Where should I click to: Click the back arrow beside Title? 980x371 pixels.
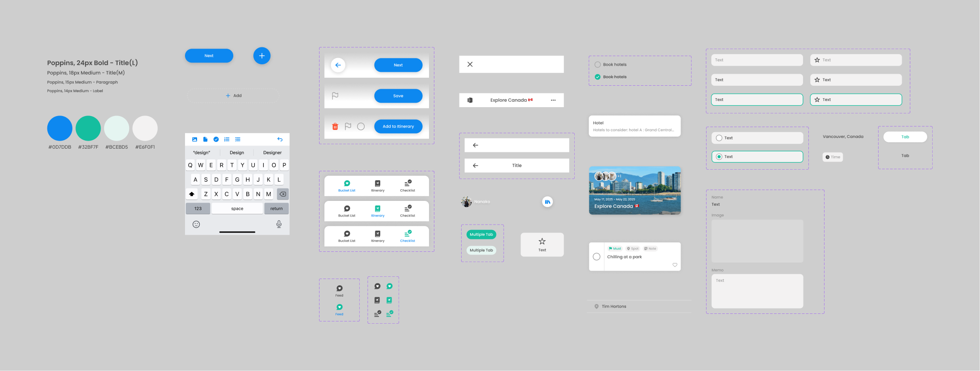click(x=475, y=166)
